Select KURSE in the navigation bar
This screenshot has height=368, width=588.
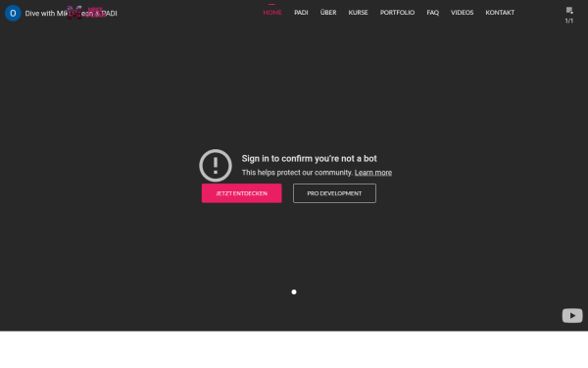[x=358, y=13]
